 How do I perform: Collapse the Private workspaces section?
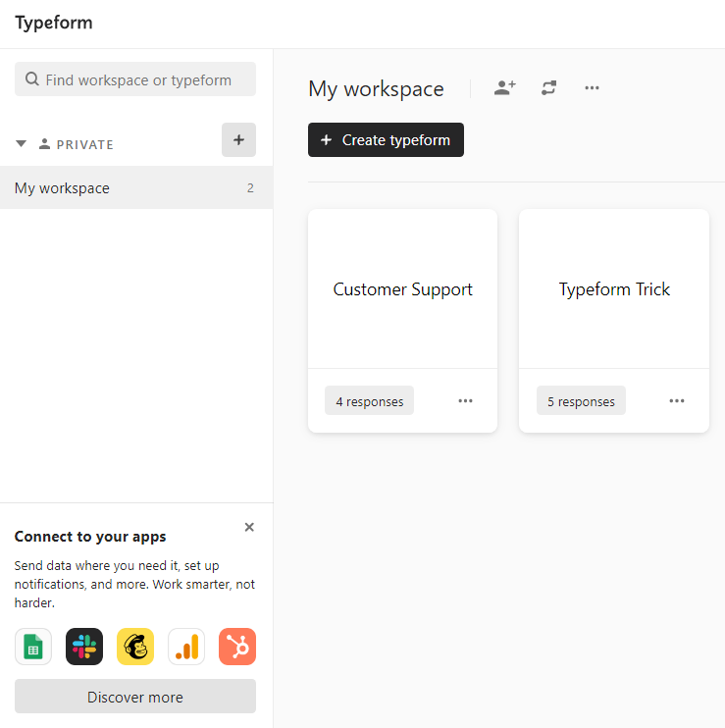21,143
